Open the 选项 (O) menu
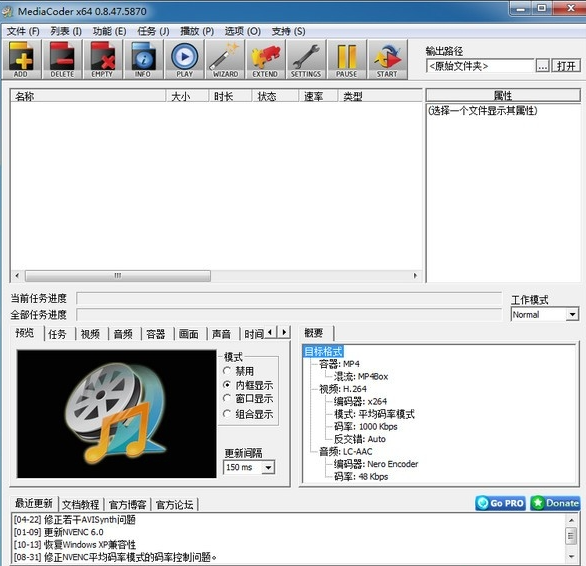 pos(243,31)
